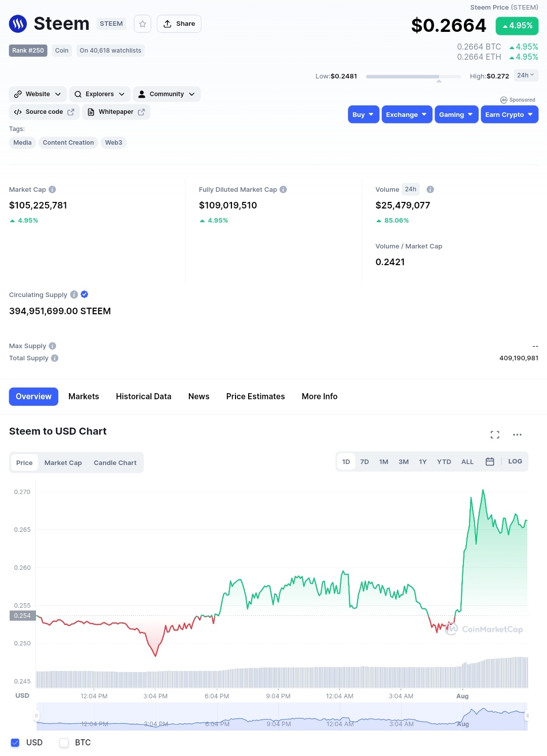Set chart range to 1D
This screenshot has width=547, height=756.
tap(346, 461)
